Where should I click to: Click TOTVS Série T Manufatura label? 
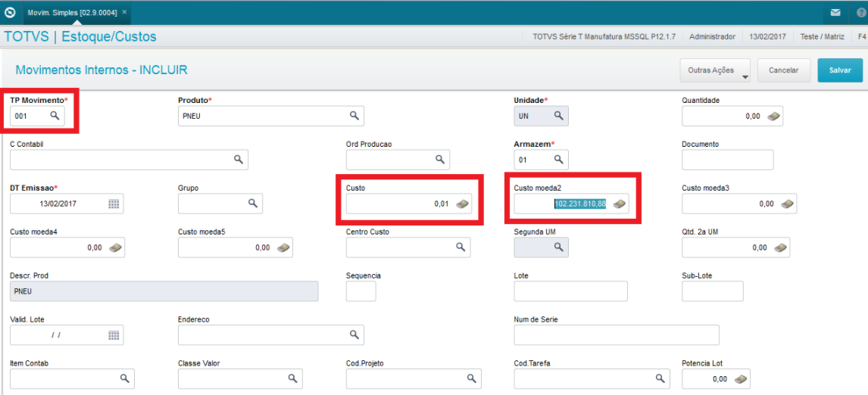coord(604,36)
